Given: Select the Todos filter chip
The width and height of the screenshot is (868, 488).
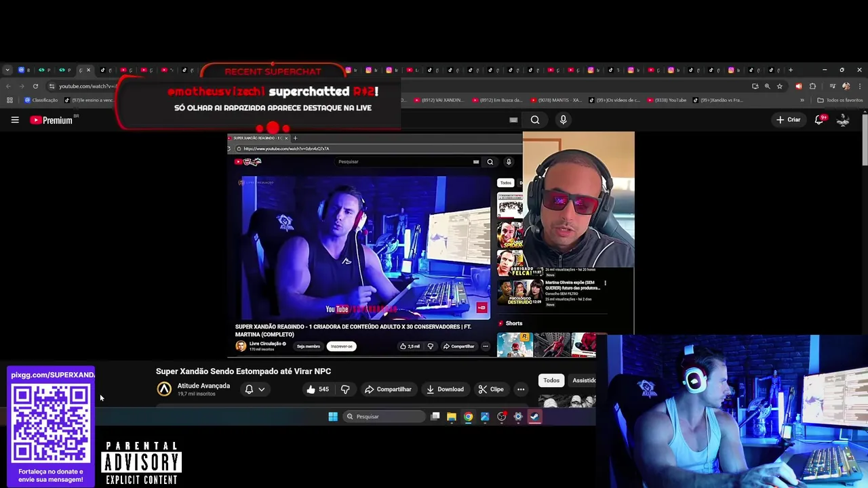Looking at the screenshot, I should pos(551,380).
